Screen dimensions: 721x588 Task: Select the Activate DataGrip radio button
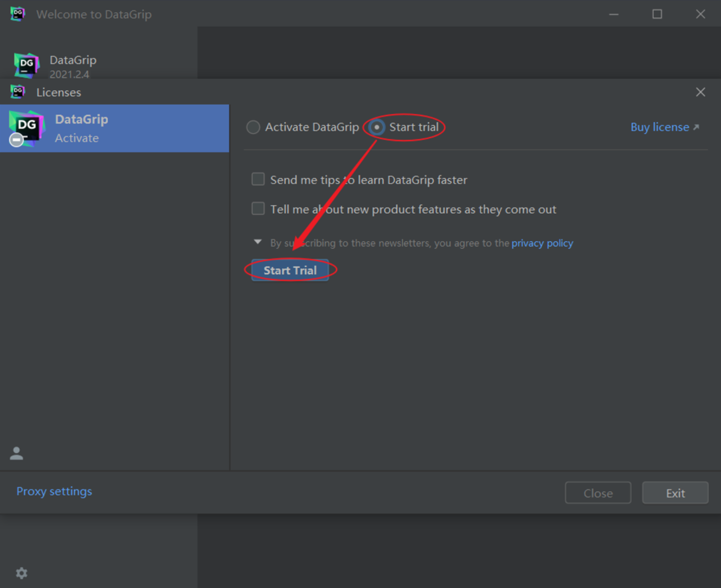pyautogui.click(x=253, y=127)
